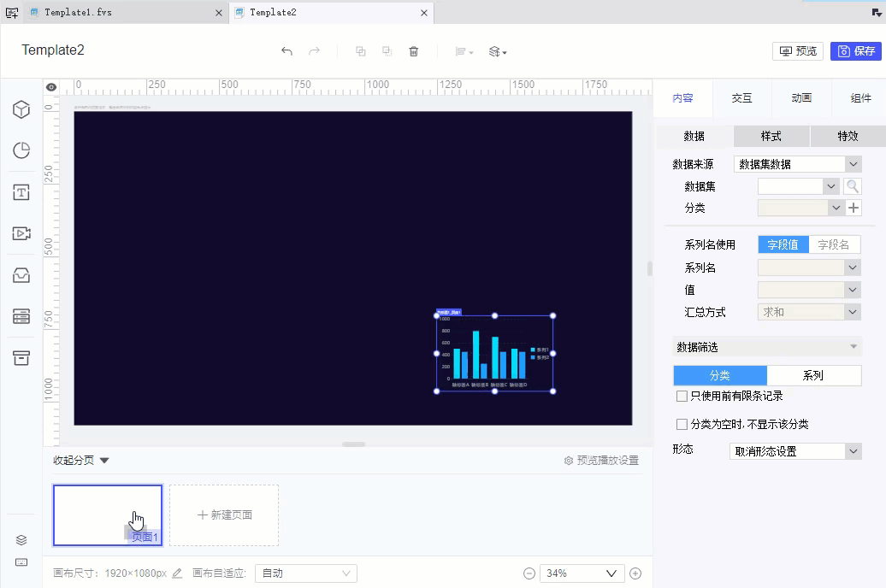The width and height of the screenshot is (886, 588).
Task: Open the 34% zoom level dropdown
Action: coord(582,573)
